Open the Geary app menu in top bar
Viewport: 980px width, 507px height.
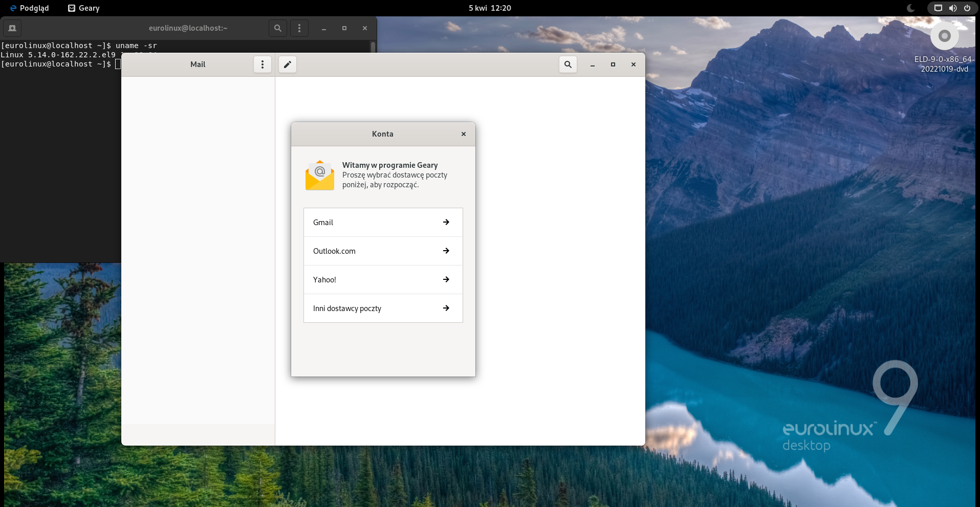[x=83, y=8]
